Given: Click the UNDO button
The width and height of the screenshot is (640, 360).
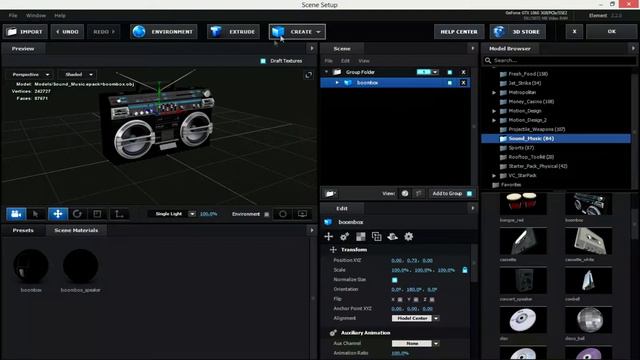Looking at the screenshot, I should point(67,32).
